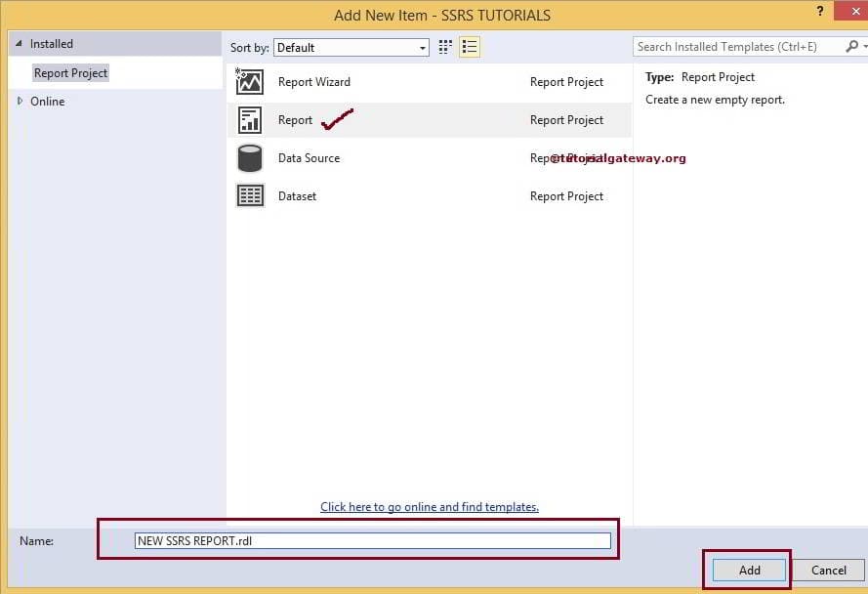Open the online templates link

pyautogui.click(x=430, y=506)
